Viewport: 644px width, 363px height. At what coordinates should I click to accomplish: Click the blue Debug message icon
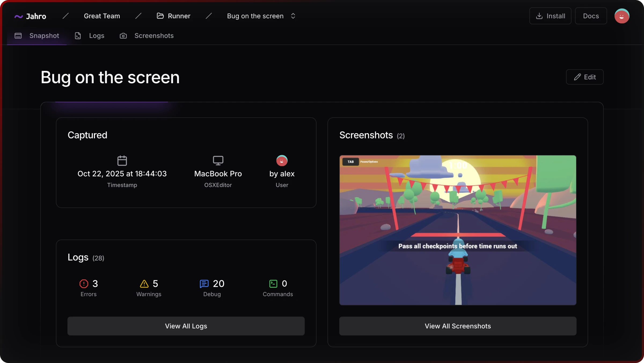pos(204,284)
